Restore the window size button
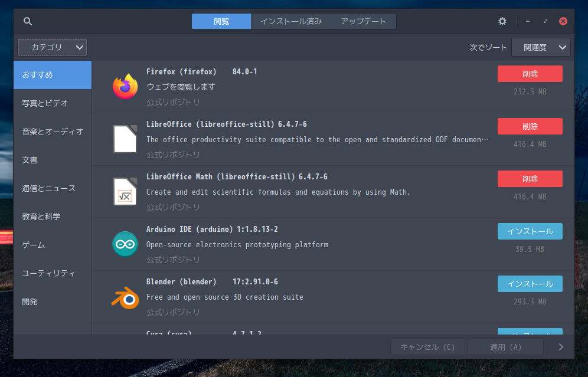588x377 pixels. point(545,21)
